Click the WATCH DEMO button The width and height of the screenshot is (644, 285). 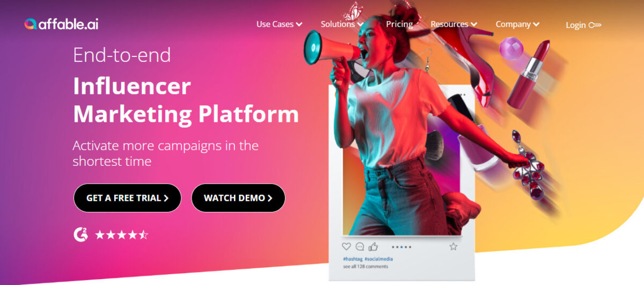click(238, 198)
